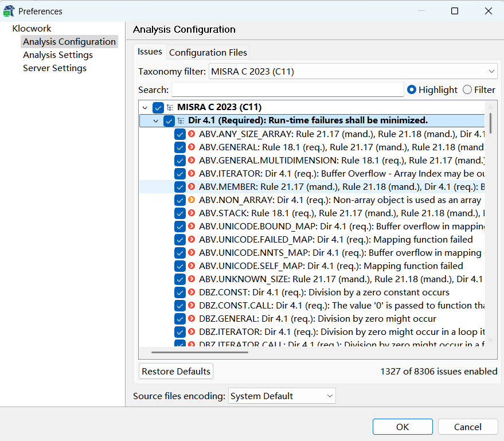Select the Filter radio button

point(467,89)
